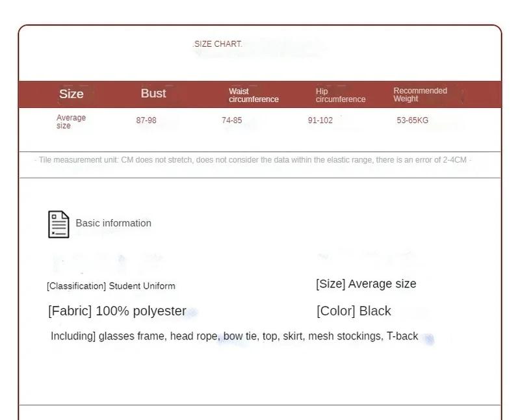Click the 87-98 bust value
This screenshot has width=520, height=420.
[146, 120]
